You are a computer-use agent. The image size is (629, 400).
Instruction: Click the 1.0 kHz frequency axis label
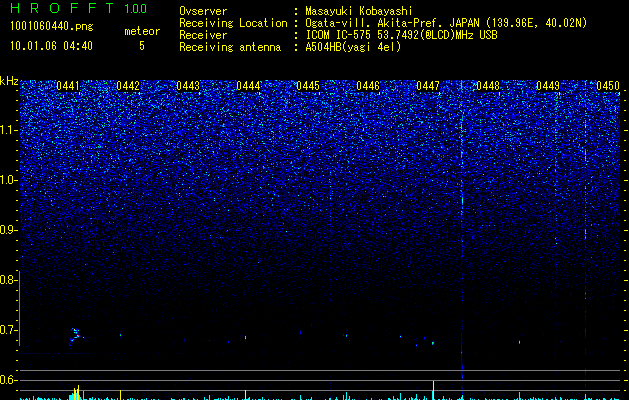(8, 181)
